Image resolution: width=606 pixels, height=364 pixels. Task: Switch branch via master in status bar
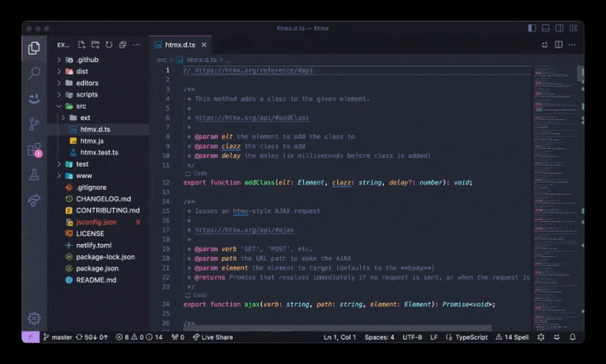pos(57,337)
